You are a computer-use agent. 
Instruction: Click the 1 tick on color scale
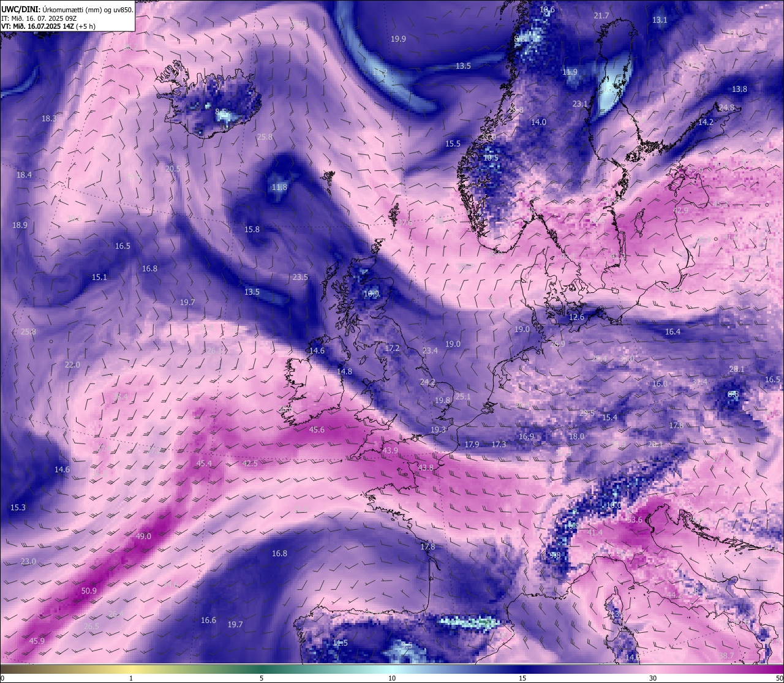131,677
